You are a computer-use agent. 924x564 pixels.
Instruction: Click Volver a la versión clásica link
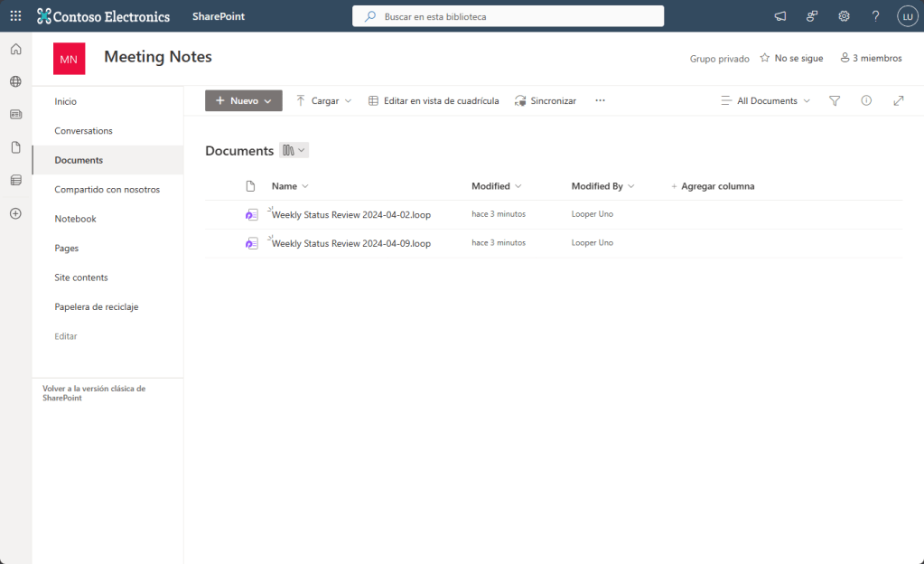tap(93, 393)
